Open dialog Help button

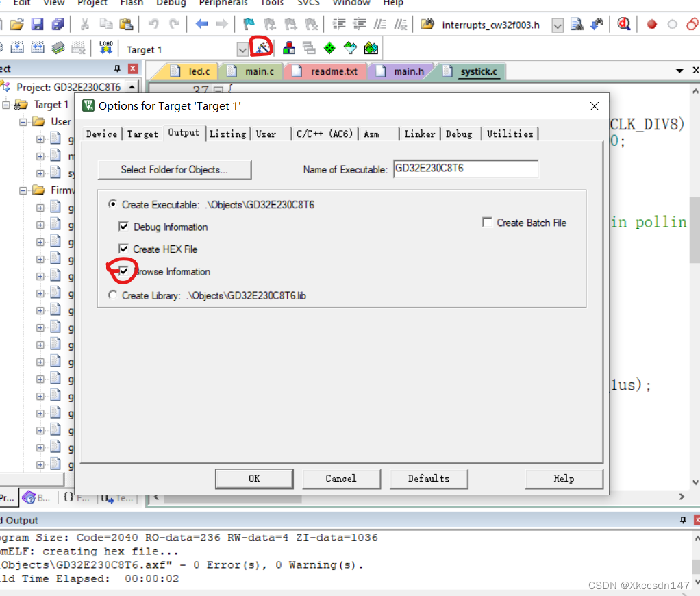564,479
